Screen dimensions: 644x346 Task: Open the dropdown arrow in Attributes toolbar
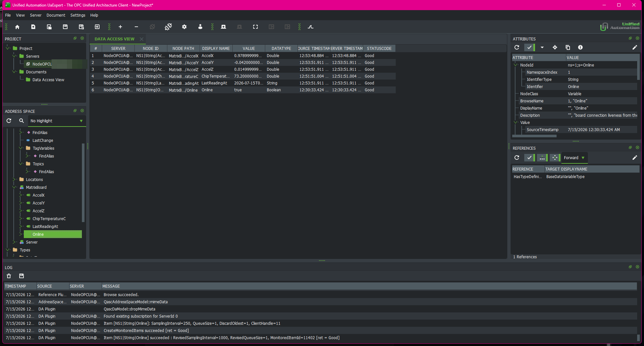542,48
